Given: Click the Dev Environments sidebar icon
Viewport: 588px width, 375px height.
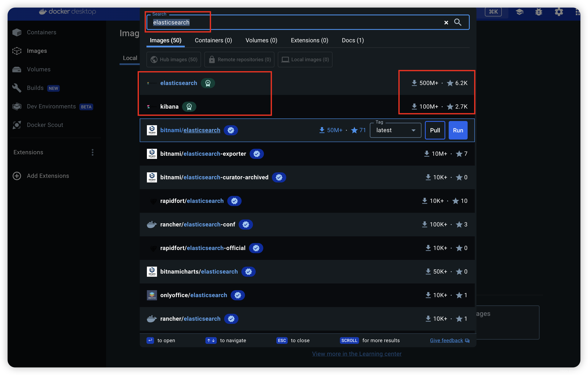Looking at the screenshot, I should pos(16,106).
